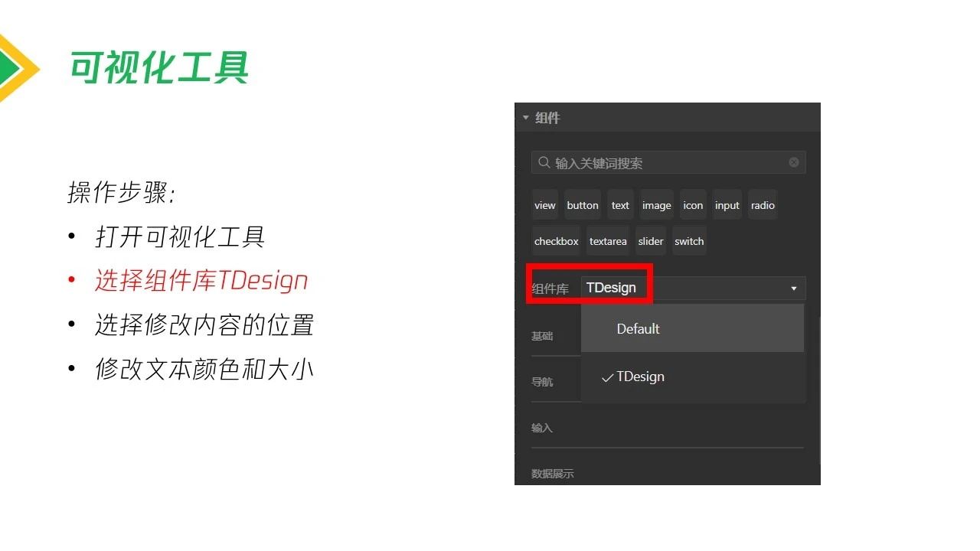Select the radio component chip

[x=763, y=205]
